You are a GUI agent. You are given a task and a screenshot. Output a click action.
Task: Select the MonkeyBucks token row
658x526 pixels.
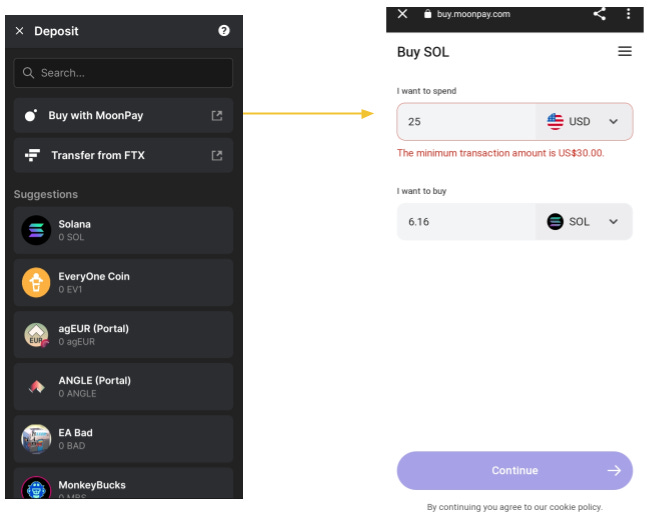point(123,483)
